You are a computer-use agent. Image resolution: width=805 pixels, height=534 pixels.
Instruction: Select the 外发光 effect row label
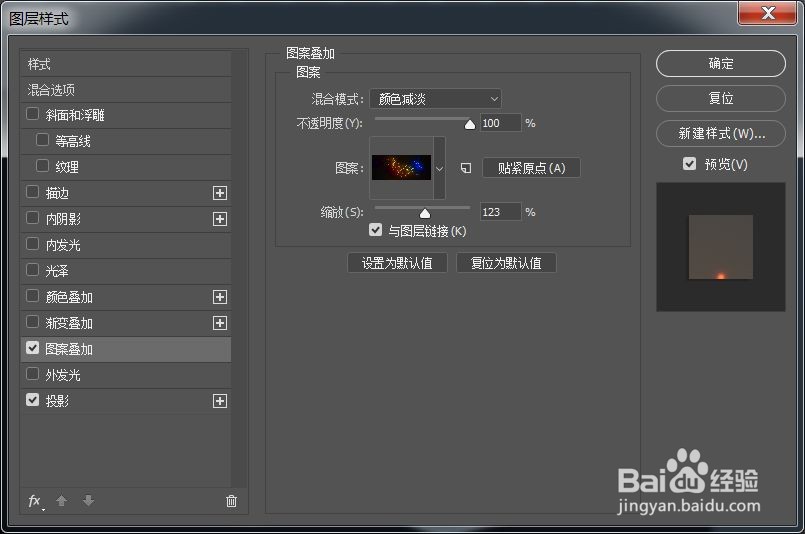[63, 375]
